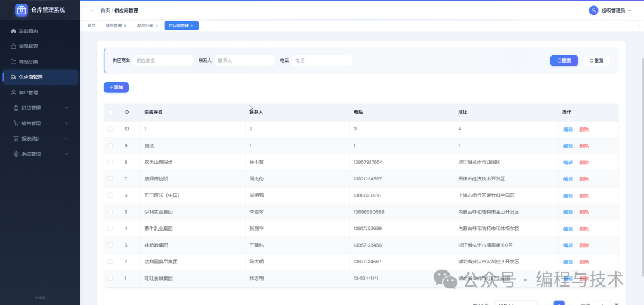The image size is (644, 305).
Task: Edit the 伊利实业集团 supplier
Action: tap(568, 212)
